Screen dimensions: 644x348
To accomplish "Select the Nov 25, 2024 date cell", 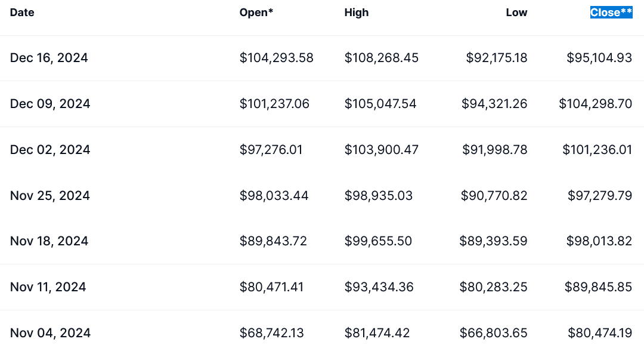I will pyautogui.click(x=50, y=195).
